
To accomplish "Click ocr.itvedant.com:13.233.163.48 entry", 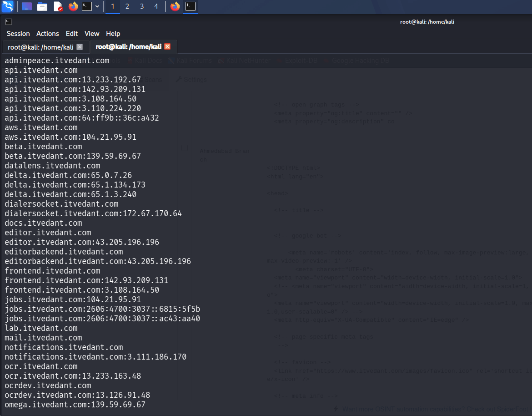I will tap(73, 376).
